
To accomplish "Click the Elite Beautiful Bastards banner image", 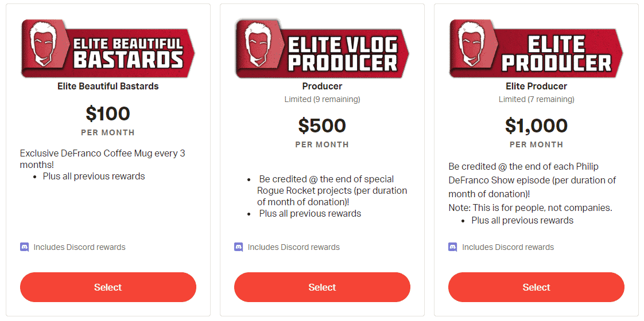I will point(108,49).
